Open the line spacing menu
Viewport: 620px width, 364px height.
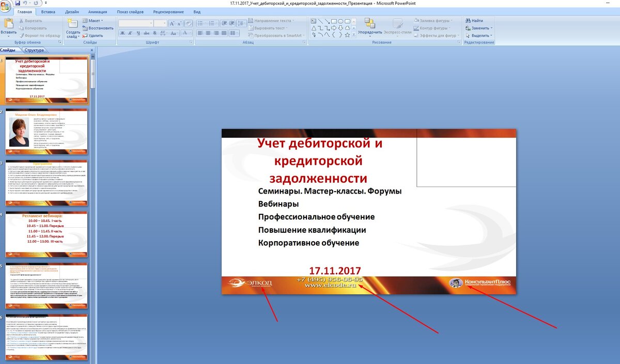coord(241,23)
